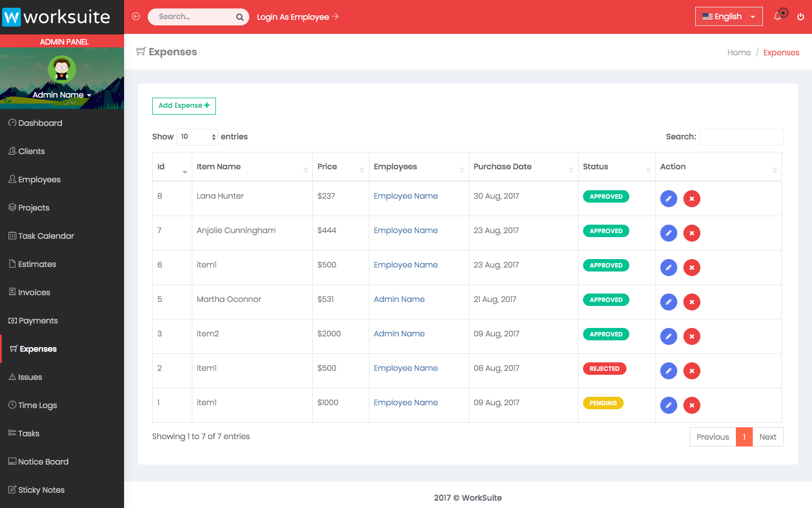Click the Add Expense button

point(184,106)
